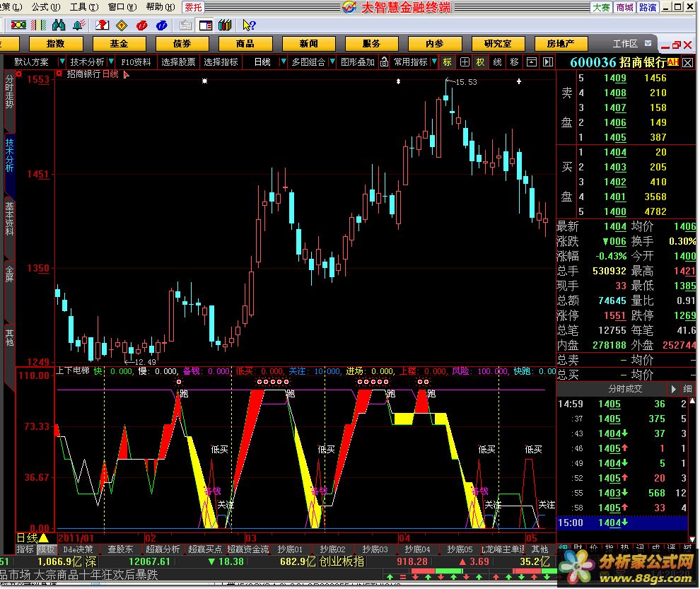The image size is (700, 589).
Task: Click the red flag marker after 日线 title
Action: 127,74
